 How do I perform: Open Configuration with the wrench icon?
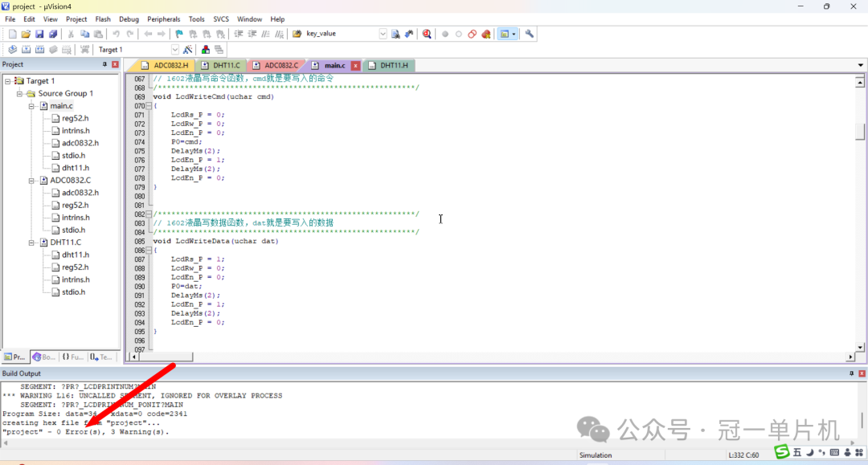[x=529, y=34]
